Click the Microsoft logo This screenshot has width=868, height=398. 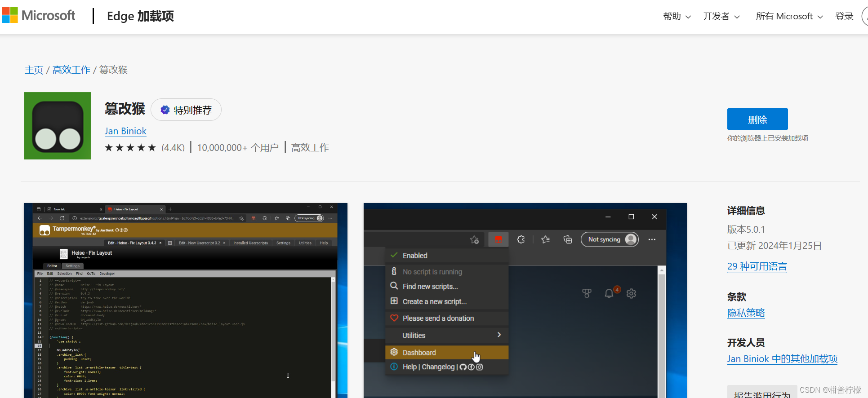click(39, 15)
